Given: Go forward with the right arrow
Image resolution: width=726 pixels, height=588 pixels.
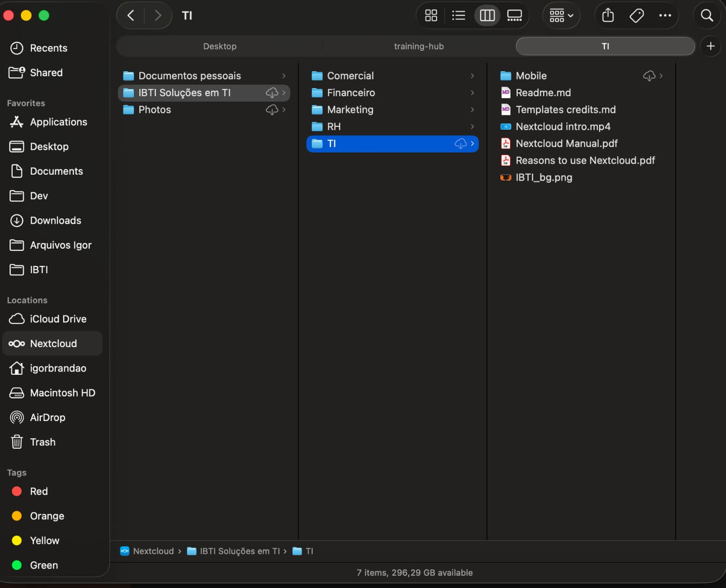Looking at the screenshot, I should [x=157, y=15].
